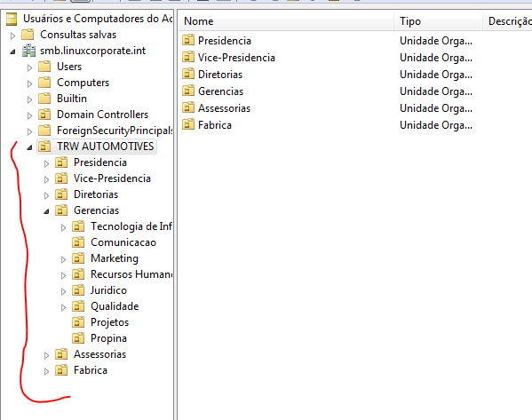532x420 pixels.
Task: Expand the Presidencia node in tree
Action: (x=47, y=163)
